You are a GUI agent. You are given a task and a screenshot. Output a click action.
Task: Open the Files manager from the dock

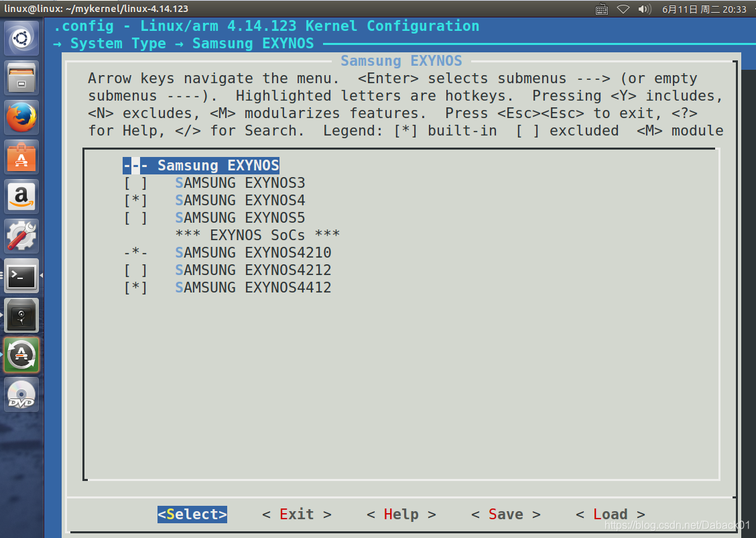[x=21, y=78]
